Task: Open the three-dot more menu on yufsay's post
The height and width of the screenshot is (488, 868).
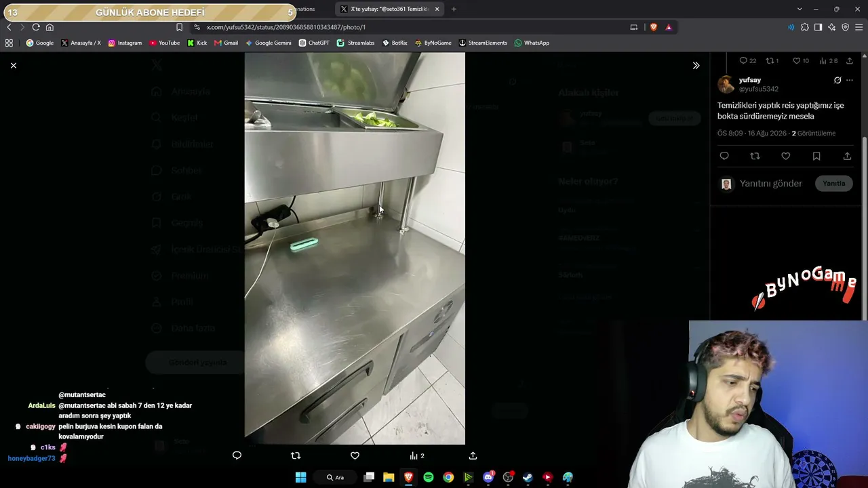Action: click(850, 80)
